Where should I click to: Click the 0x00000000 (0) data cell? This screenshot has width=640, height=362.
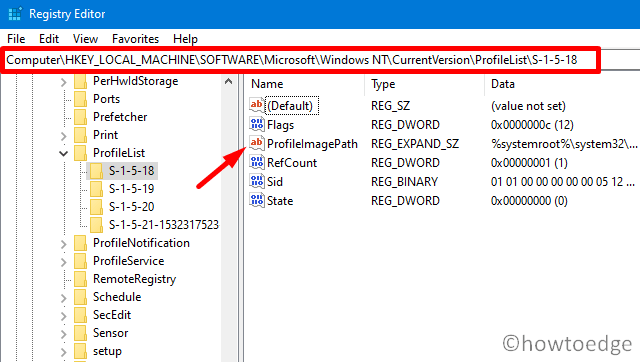529,201
